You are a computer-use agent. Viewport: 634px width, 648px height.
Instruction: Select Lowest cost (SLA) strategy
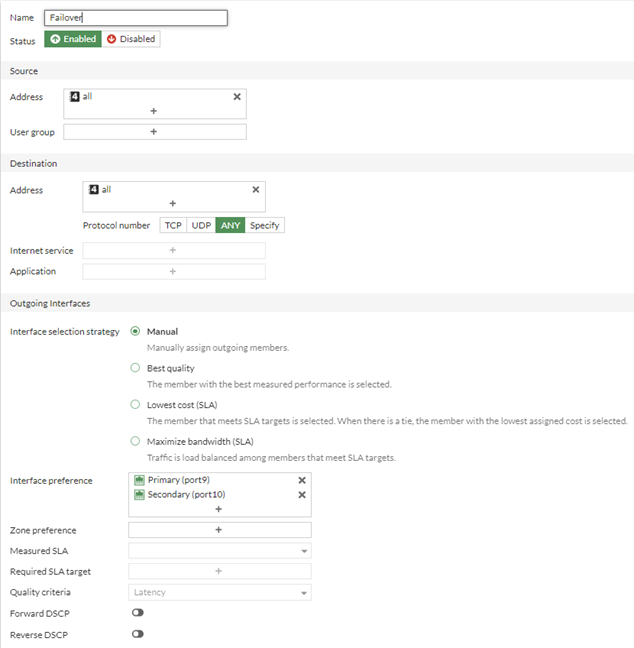click(136, 405)
